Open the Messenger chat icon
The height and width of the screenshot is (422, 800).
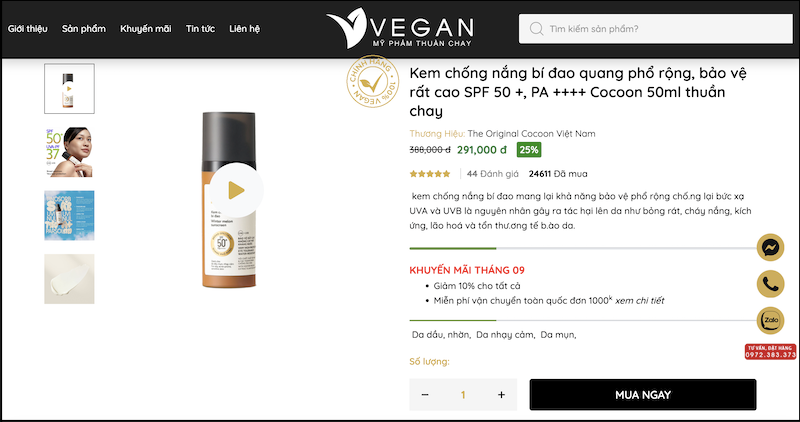click(770, 247)
